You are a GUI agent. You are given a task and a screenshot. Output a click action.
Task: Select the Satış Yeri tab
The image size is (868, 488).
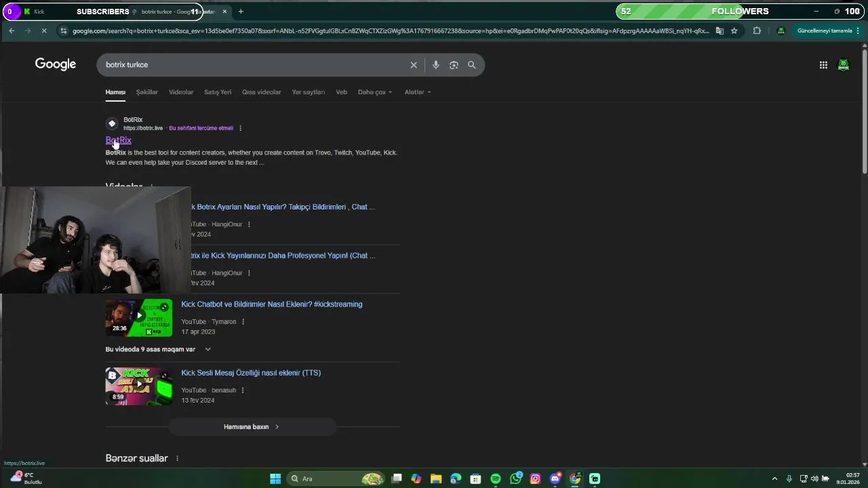coord(218,92)
